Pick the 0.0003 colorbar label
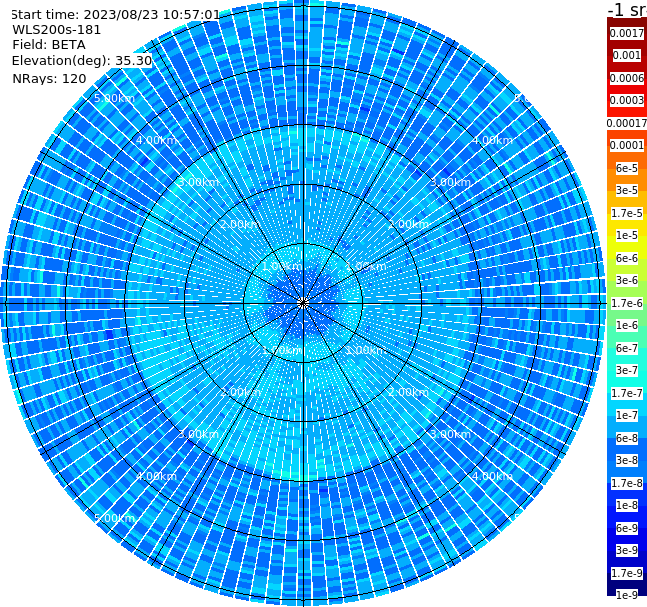647x607 pixels. (x=627, y=100)
